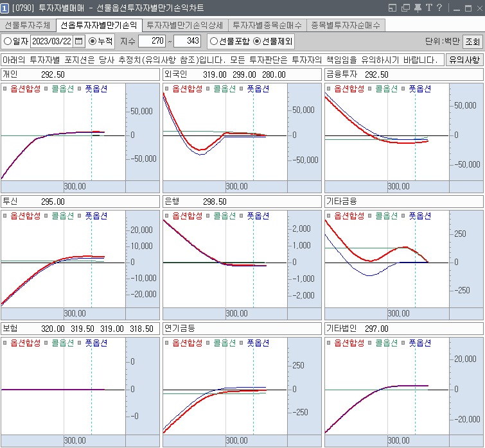485x448 pixels.
Task: Open the 투자자별만기손익상세 tab
Action: point(184,26)
